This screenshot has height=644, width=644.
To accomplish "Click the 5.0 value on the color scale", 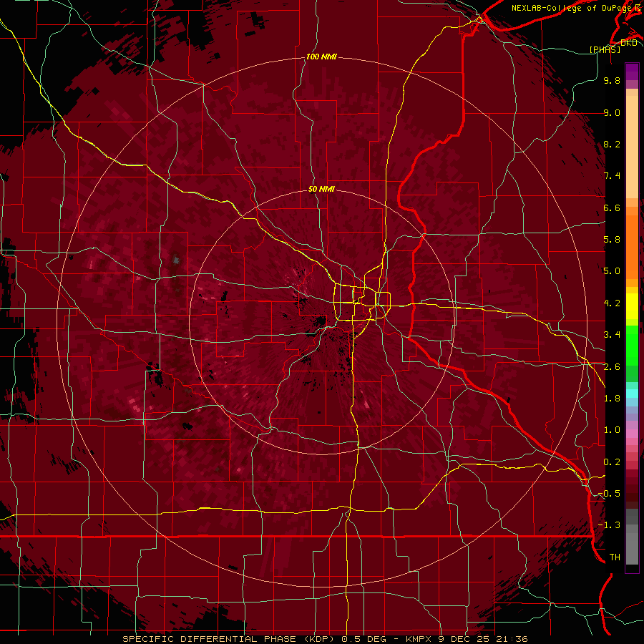I will (x=612, y=271).
